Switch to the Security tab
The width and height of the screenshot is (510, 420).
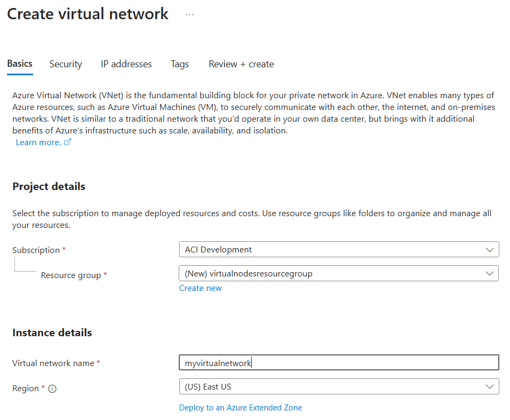pos(65,64)
